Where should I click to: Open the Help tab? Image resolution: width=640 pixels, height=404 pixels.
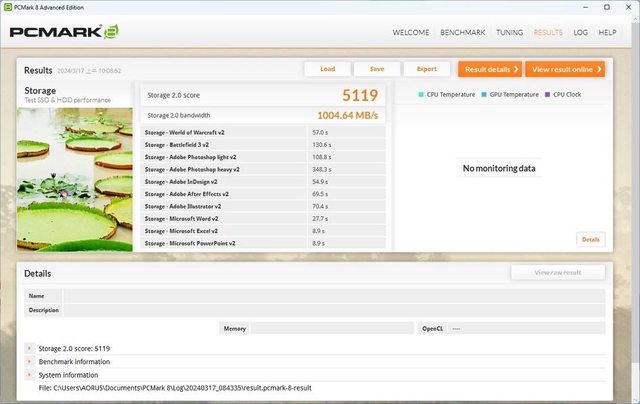tap(607, 32)
